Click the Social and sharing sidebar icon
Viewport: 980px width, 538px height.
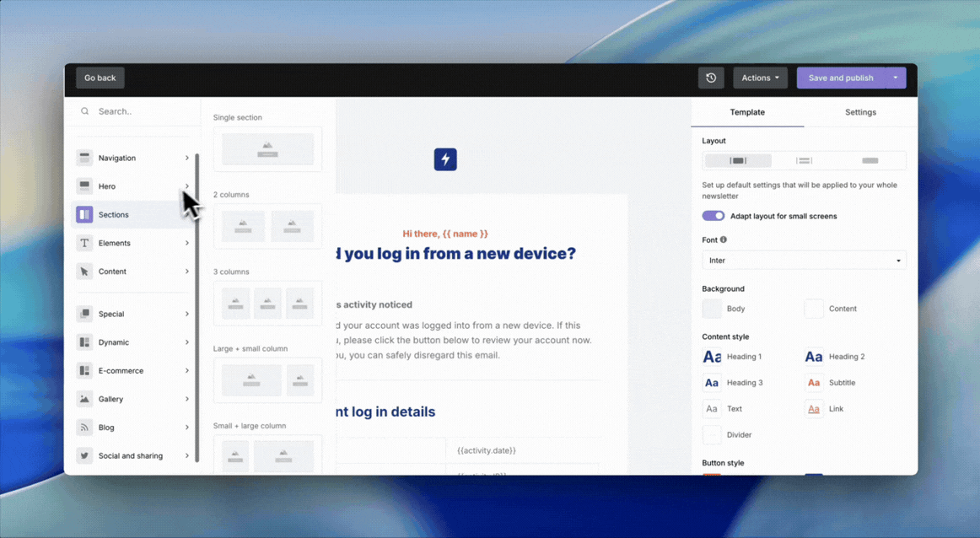point(84,455)
